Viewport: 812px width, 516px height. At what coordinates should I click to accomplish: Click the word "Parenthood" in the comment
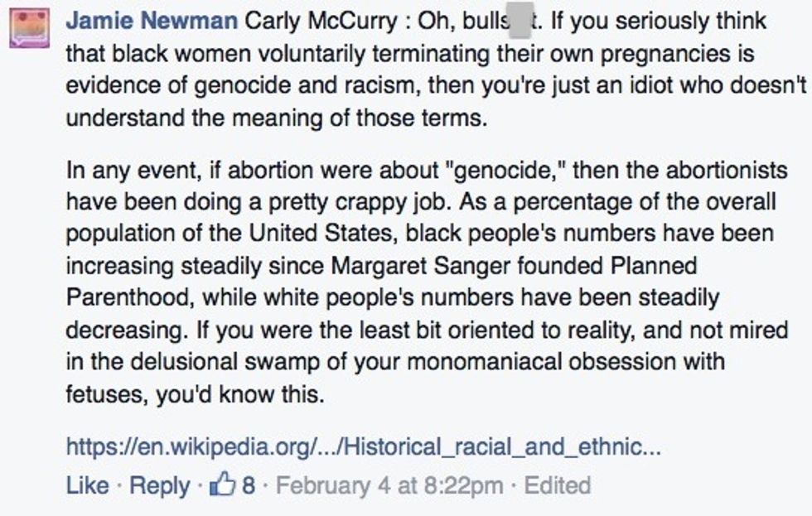tap(130, 298)
